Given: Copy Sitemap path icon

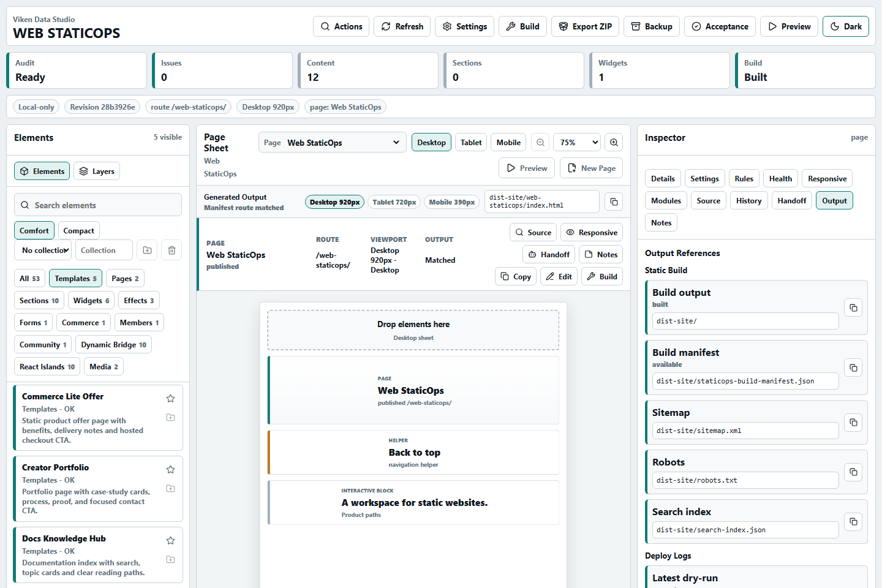Looking at the screenshot, I should pos(853,422).
